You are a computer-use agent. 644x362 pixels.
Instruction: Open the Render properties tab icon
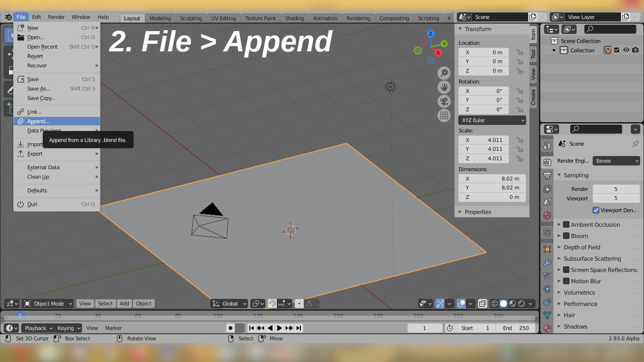tap(547, 162)
